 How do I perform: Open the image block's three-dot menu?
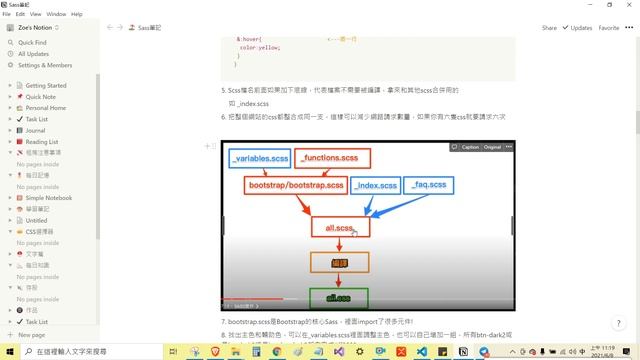point(509,147)
